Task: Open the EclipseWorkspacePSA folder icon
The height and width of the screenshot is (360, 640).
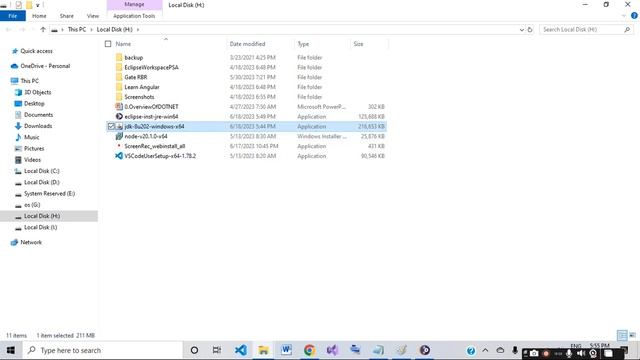Action: point(119,67)
